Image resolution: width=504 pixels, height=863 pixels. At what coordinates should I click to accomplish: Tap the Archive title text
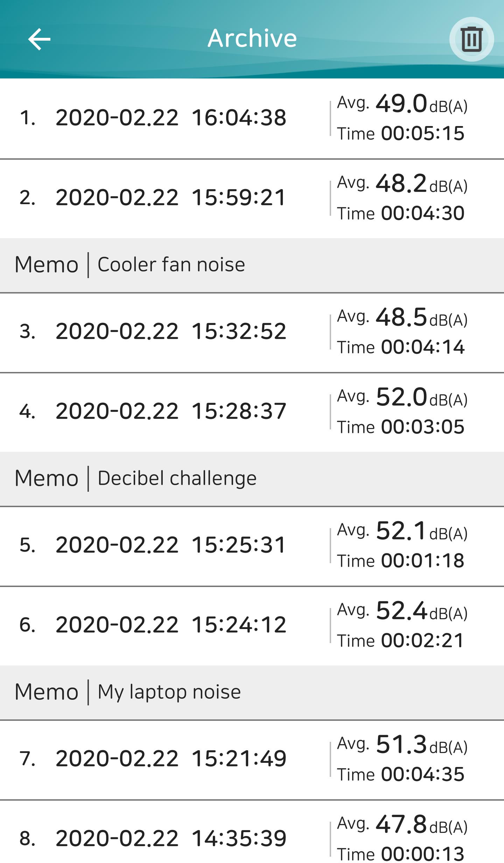click(x=252, y=39)
